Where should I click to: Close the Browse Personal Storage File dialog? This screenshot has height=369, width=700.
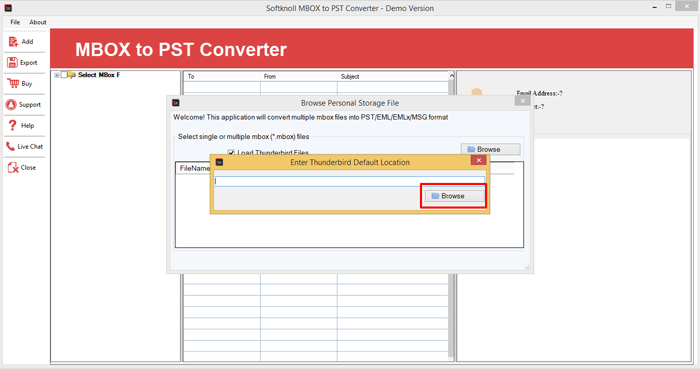coord(522,101)
